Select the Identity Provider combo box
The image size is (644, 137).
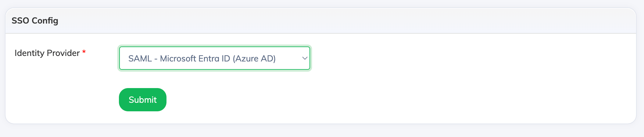214,58
